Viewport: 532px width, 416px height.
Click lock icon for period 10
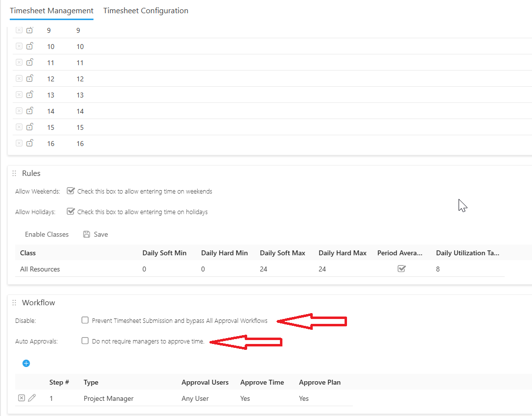coord(30,46)
